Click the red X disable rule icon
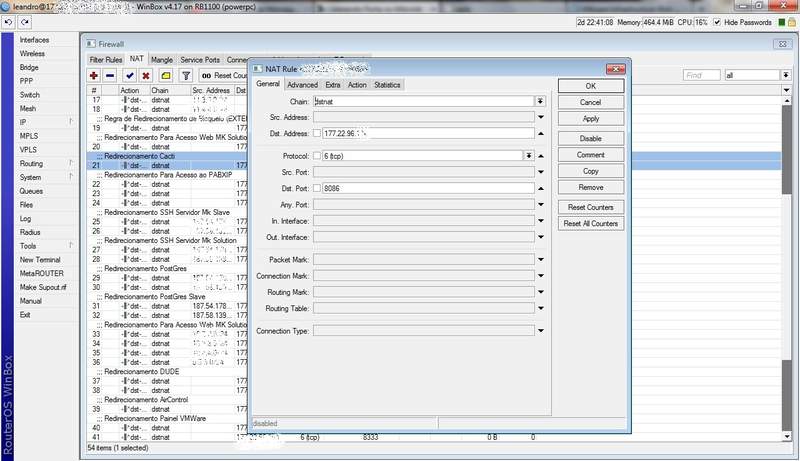The height and width of the screenshot is (461, 800). (146, 75)
